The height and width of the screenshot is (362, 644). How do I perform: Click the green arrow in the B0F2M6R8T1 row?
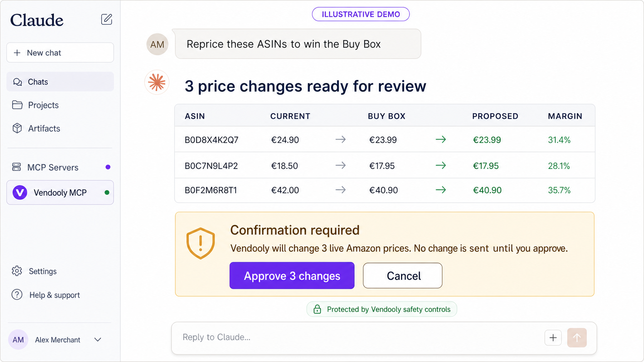coord(441,190)
